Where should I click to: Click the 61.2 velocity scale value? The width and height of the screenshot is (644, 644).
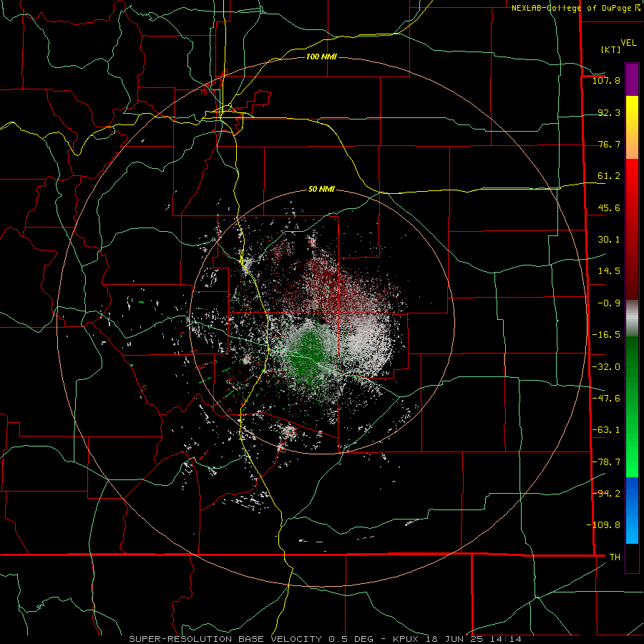tap(609, 176)
